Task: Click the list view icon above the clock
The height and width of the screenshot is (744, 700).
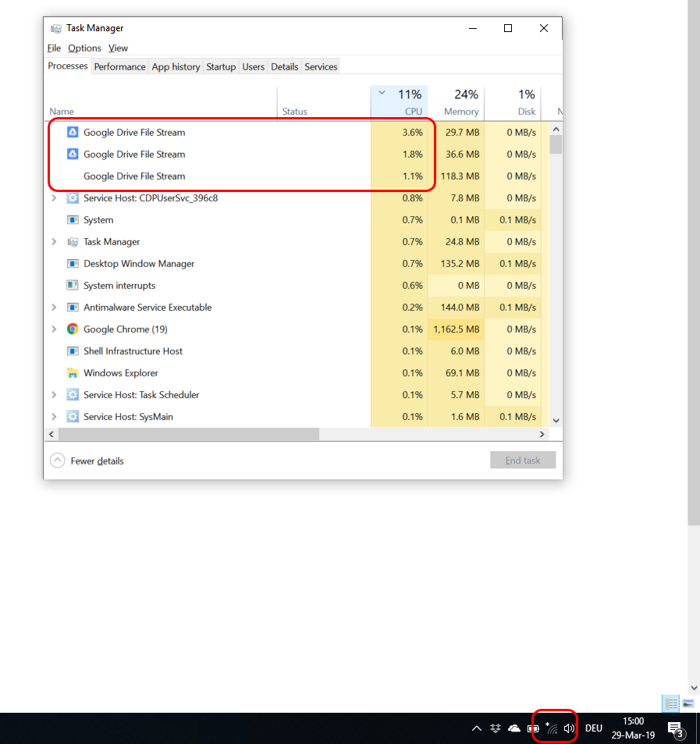Action: tap(671, 703)
